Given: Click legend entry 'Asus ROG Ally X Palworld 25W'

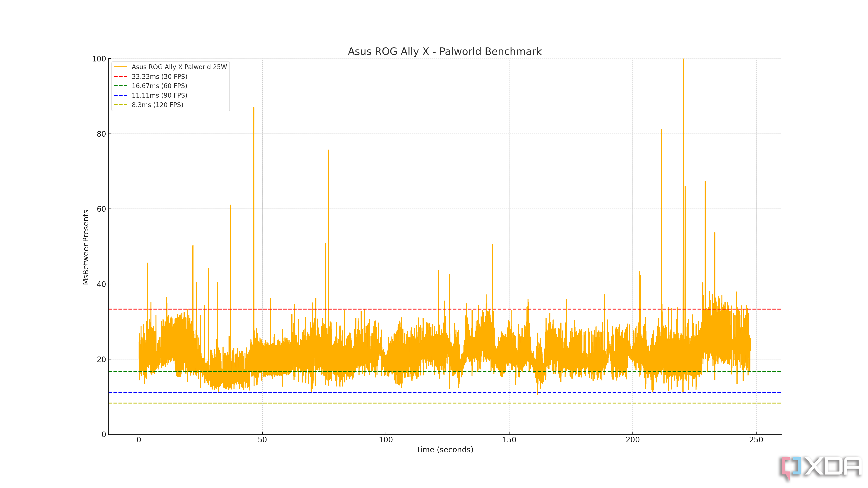Looking at the screenshot, I should (179, 67).
